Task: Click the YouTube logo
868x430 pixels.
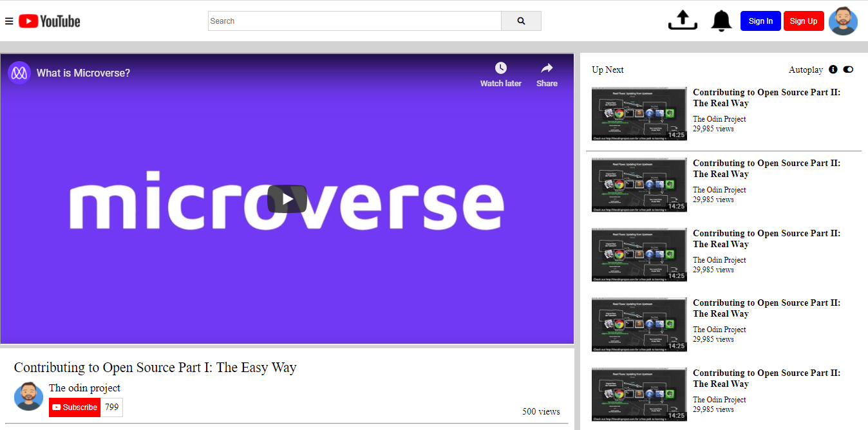Action: 50,21
